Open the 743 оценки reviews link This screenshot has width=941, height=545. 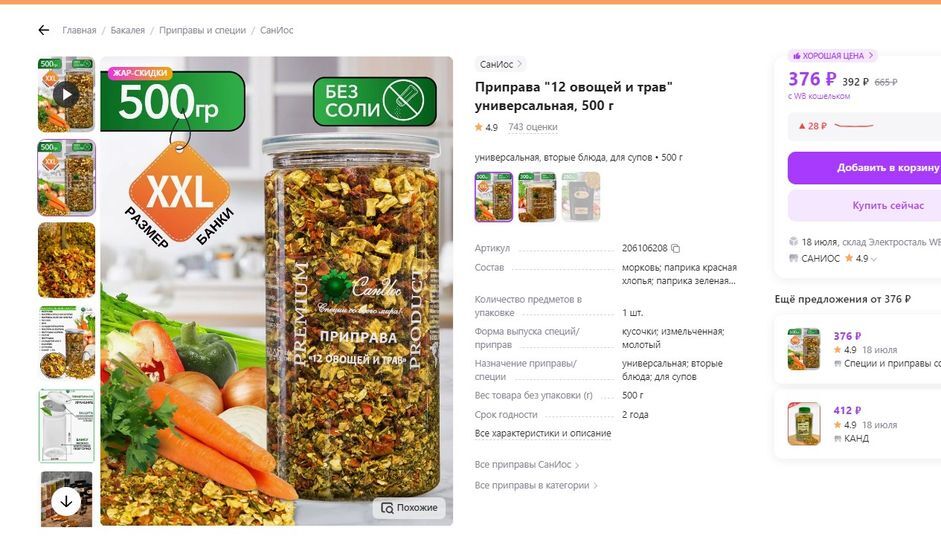[532, 127]
